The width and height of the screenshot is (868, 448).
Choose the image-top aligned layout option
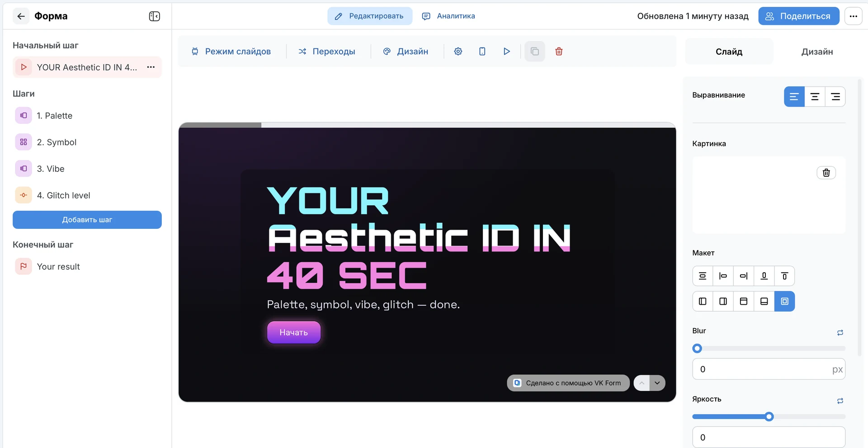[785, 276]
